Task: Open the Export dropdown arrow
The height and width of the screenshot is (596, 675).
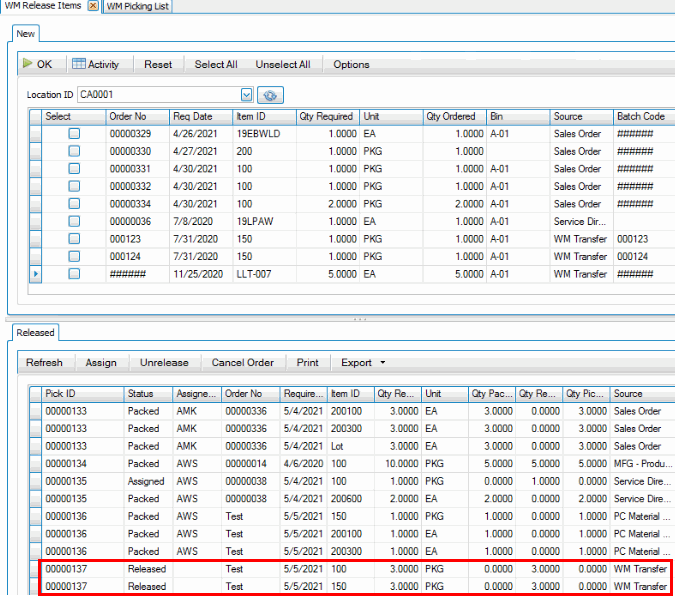Action: pyautogui.click(x=383, y=363)
